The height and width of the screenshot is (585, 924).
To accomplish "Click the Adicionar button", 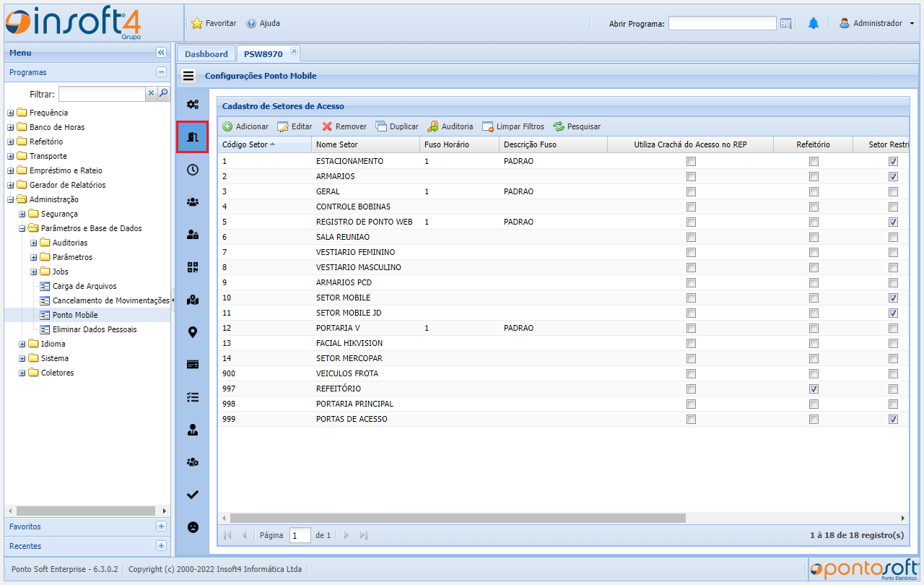I will (x=245, y=126).
